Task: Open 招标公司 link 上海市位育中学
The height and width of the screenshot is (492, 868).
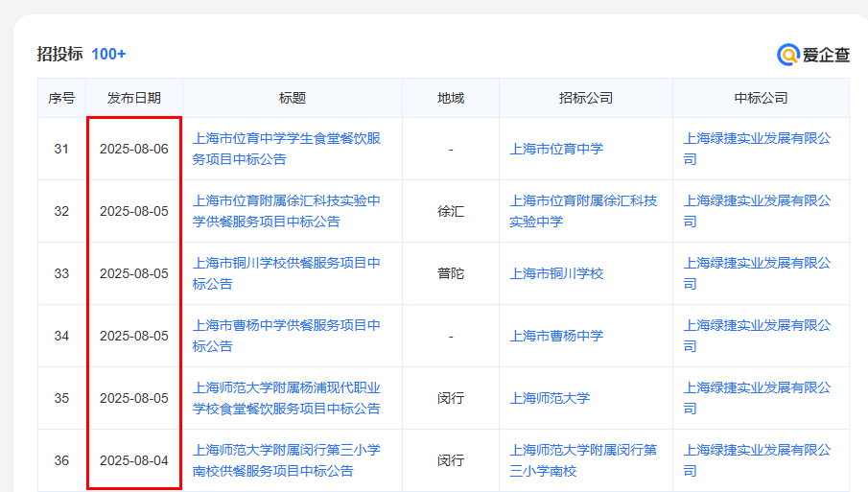Action: pos(556,149)
